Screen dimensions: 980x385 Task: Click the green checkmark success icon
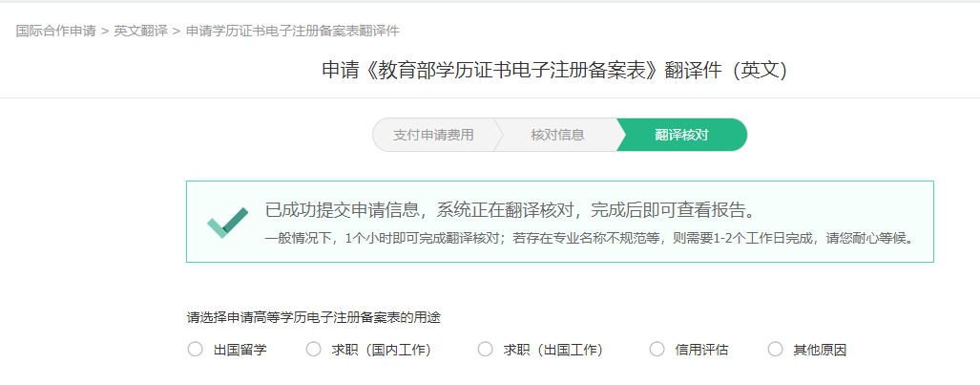tap(227, 223)
